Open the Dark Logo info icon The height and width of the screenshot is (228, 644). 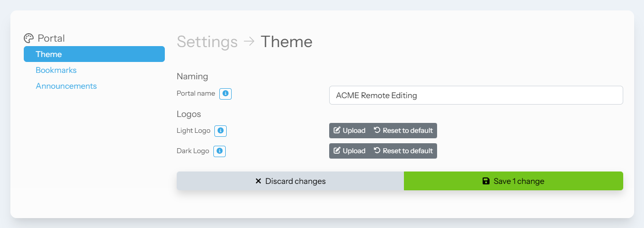(219, 151)
